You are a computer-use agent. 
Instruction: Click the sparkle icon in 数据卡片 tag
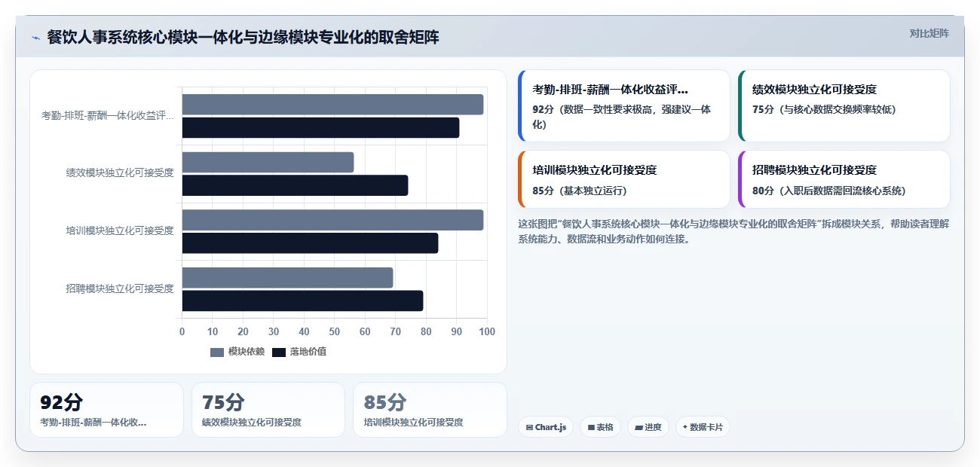[685, 427]
